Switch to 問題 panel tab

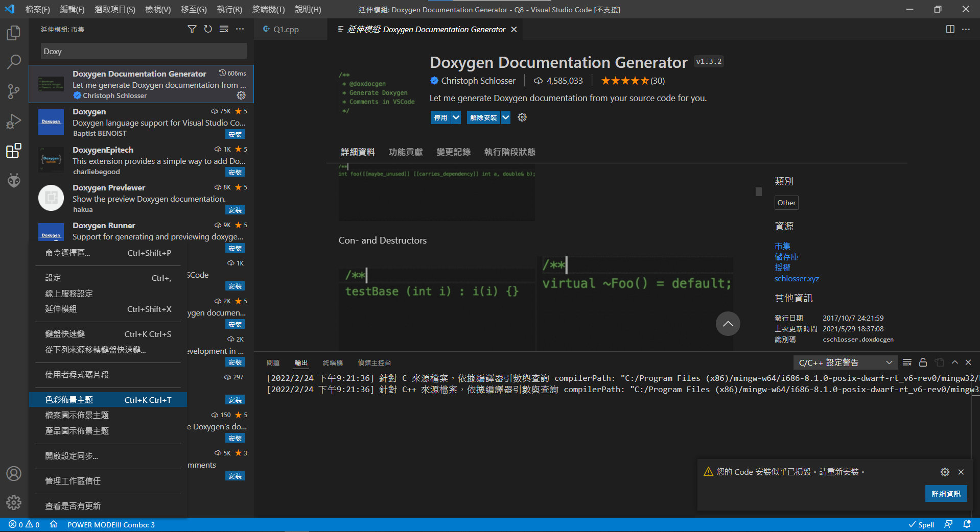pos(273,362)
